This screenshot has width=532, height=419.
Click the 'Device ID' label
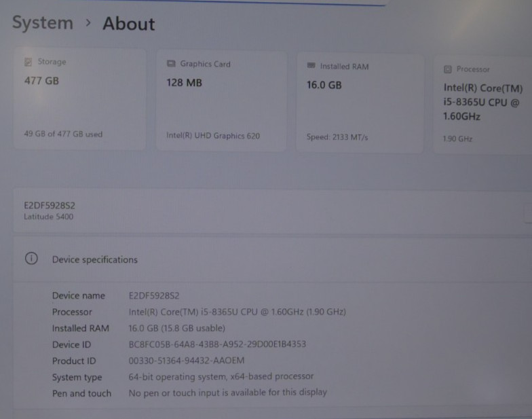(72, 344)
